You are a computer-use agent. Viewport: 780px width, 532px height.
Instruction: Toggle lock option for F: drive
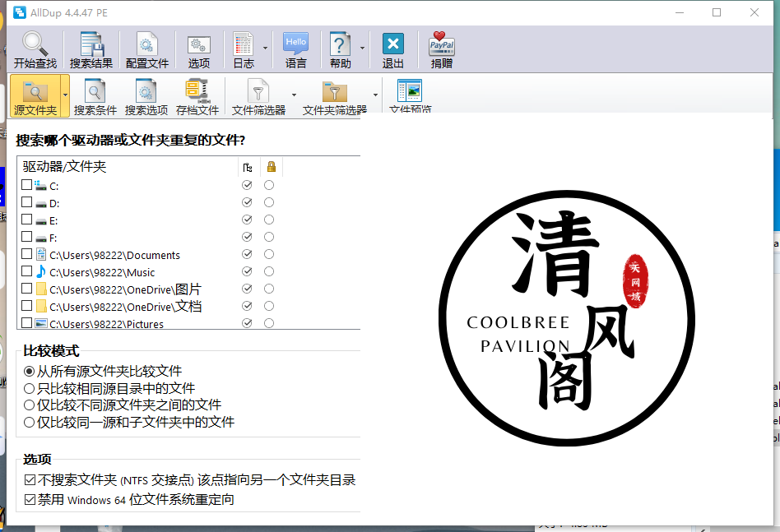click(269, 237)
